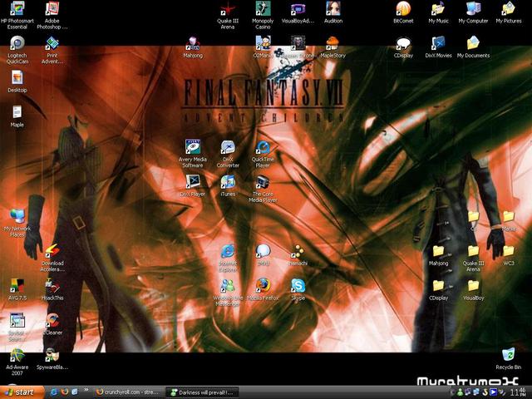Expand the Quick Launch overflow chevron

point(86,390)
